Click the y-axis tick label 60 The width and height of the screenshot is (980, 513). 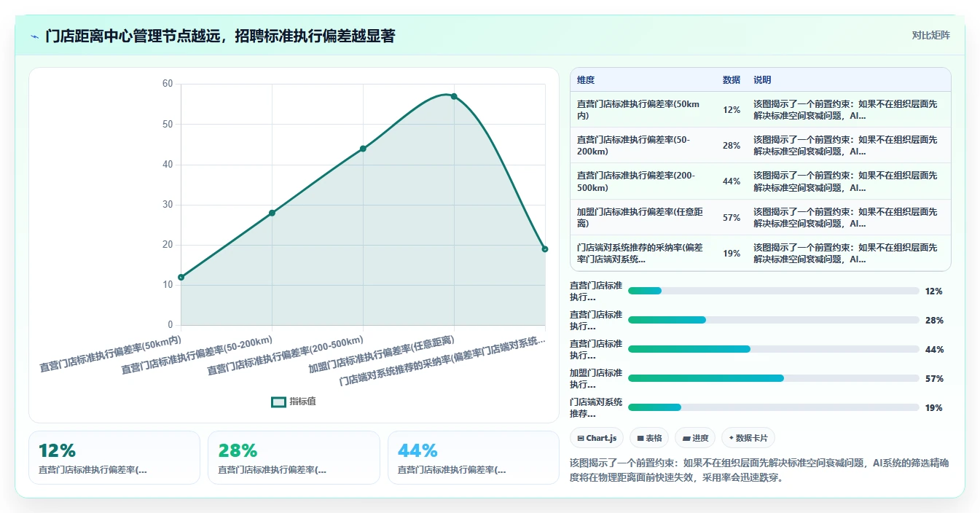168,84
